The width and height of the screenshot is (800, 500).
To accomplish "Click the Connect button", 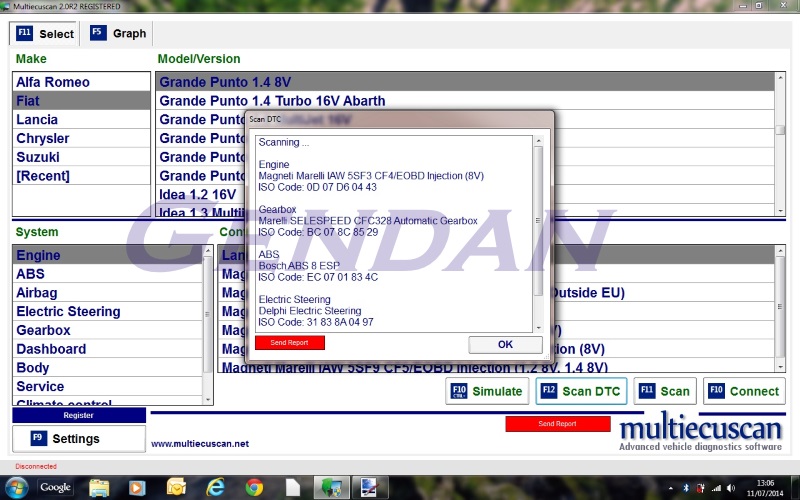I will point(744,391).
